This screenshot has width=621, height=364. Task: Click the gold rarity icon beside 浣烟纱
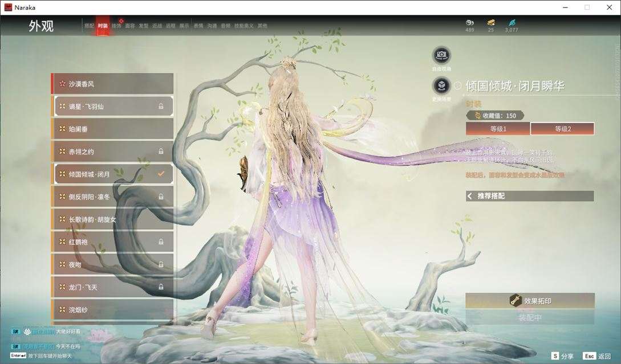coord(62,309)
